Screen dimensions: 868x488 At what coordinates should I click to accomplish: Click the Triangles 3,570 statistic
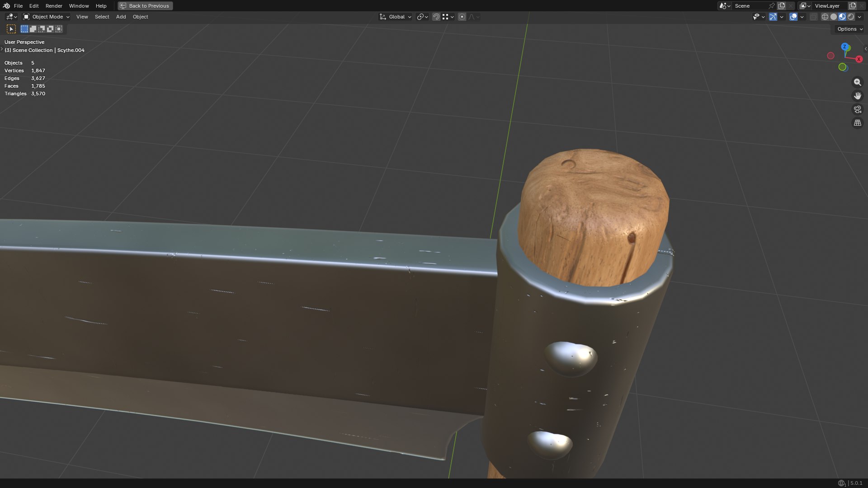[25, 94]
